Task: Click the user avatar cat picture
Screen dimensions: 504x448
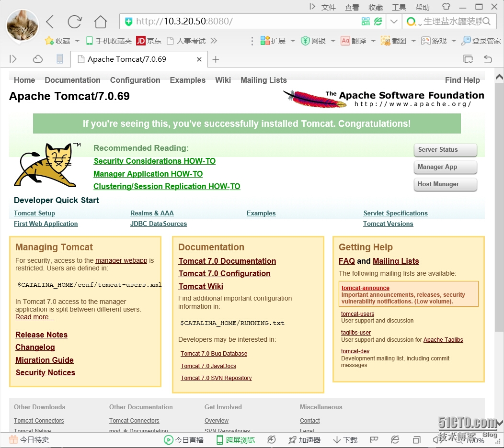Action: tap(23, 25)
